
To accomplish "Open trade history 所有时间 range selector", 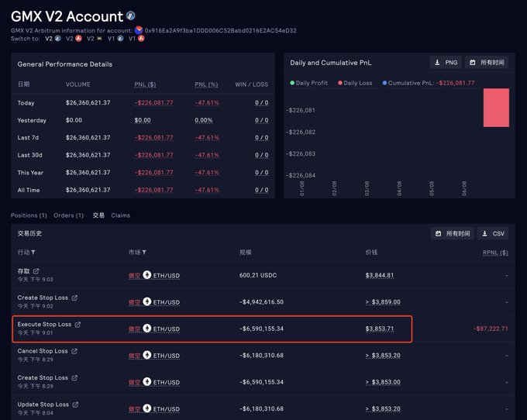I will pos(453,233).
